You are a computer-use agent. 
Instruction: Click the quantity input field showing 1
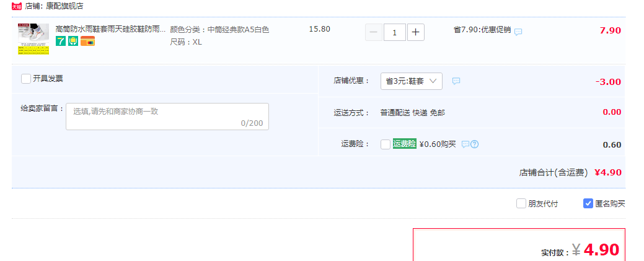pyautogui.click(x=395, y=32)
